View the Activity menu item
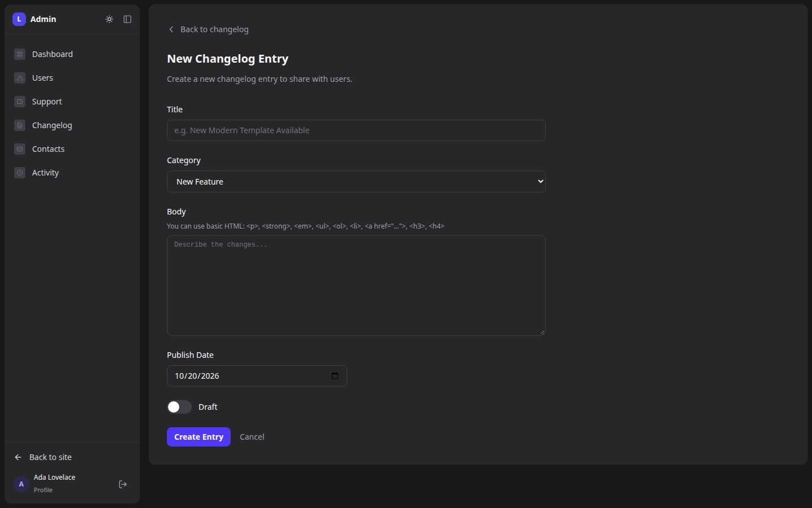This screenshot has width=812, height=508. click(72, 173)
